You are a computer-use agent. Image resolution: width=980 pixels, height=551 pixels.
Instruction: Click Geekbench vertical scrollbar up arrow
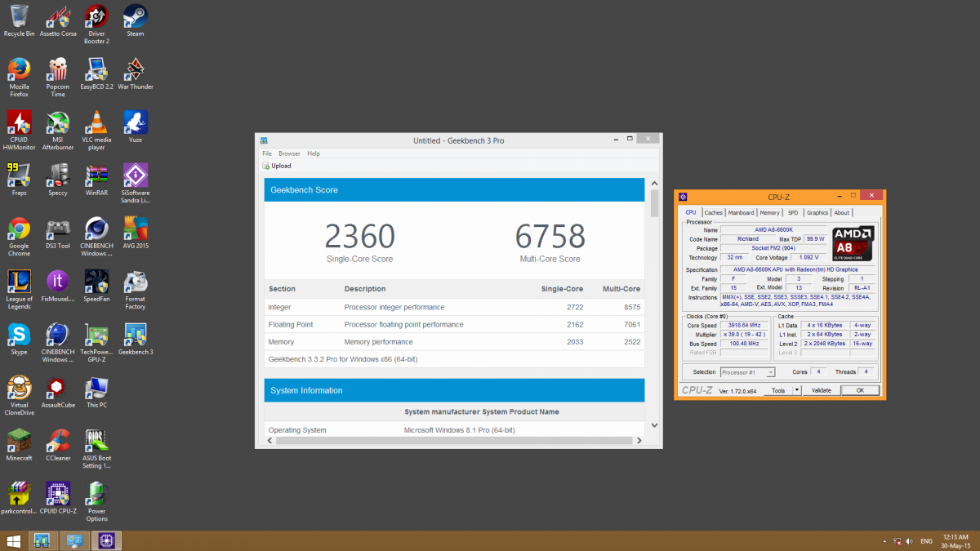654,184
